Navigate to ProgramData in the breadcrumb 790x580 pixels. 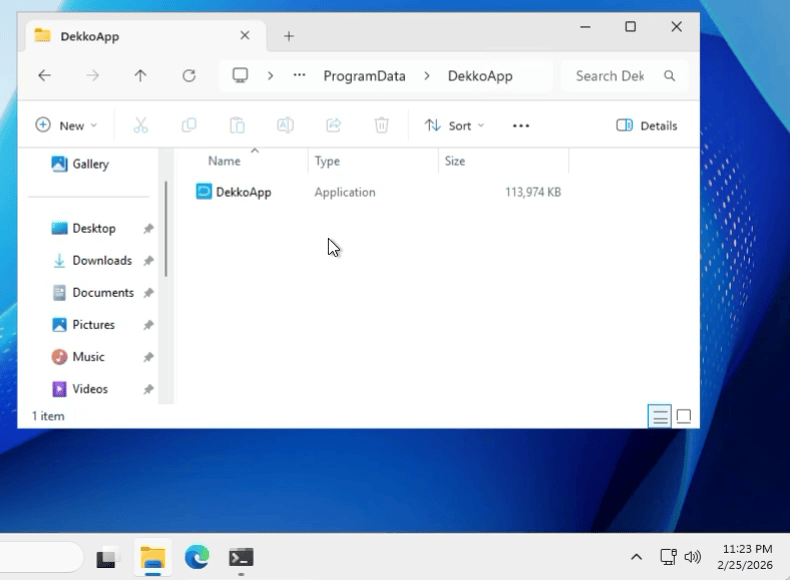tap(364, 76)
